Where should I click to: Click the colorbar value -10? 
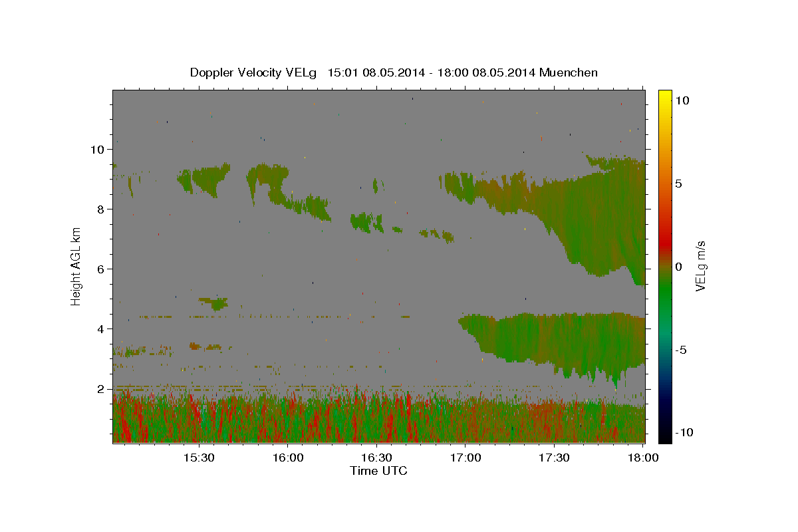pyautogui.click(x=684, y=433)
